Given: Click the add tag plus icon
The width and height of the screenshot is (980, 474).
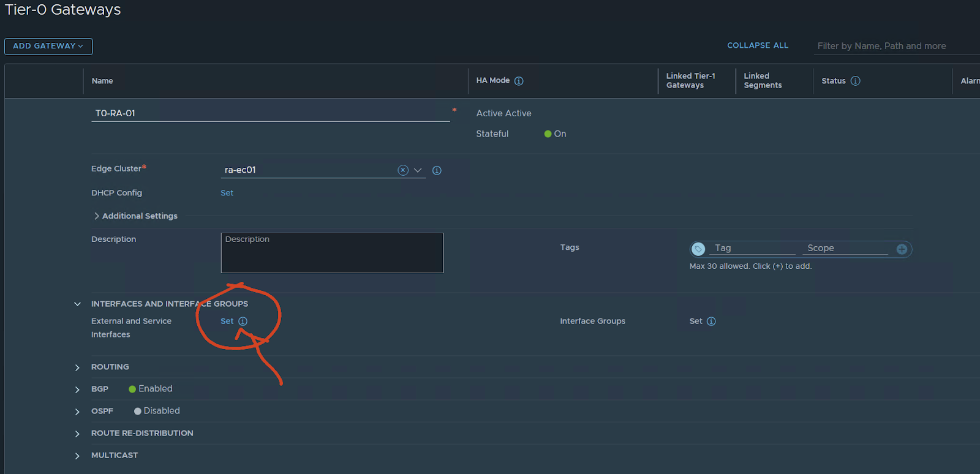Looking at the screenshot, I should (902, 249).
